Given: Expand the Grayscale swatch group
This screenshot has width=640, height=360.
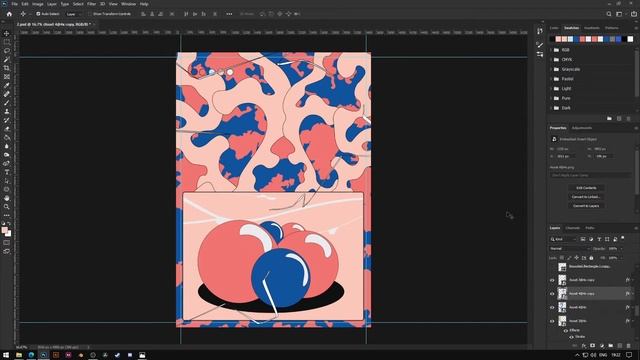Looking at the screenshot, I should point(551,69).
